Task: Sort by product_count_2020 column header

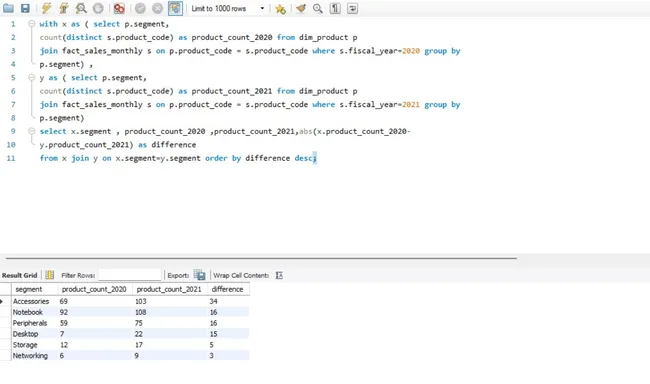Action: click(x=94, y=289)
